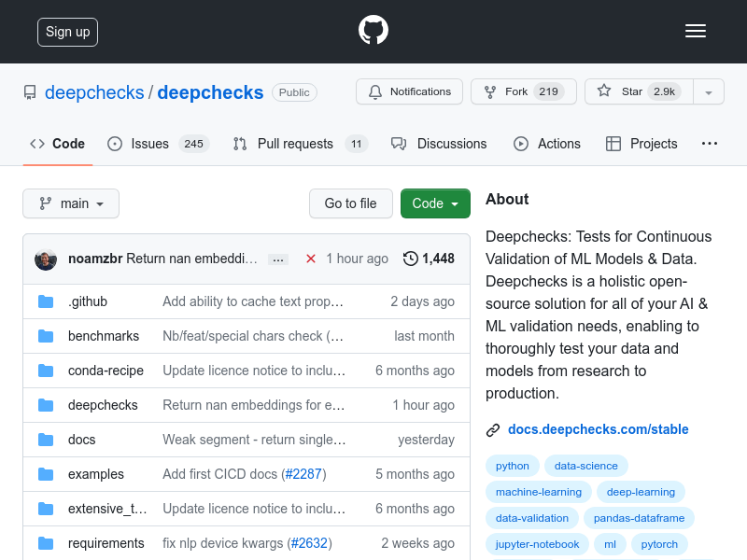This screenshot has height=560, width=747.
Task: Open the deepchecks repository name link
Action: (x=210, y=92)
